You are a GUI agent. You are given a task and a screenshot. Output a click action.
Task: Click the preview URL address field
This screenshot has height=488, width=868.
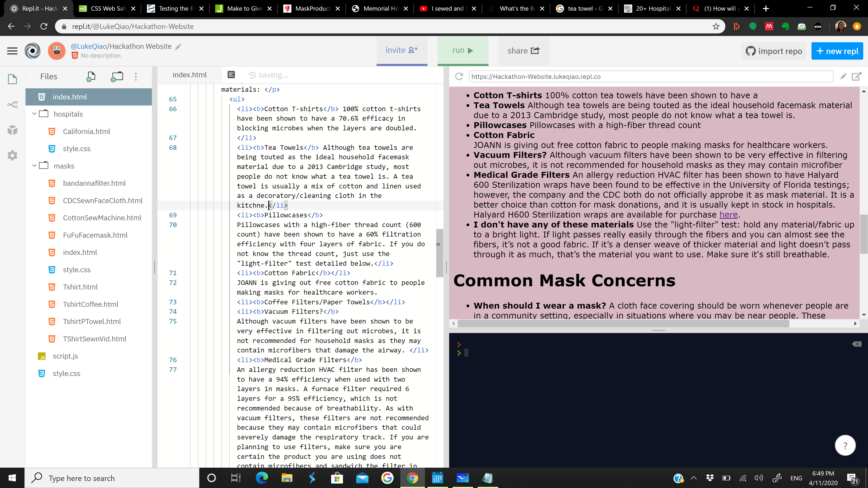coord(650,76)
